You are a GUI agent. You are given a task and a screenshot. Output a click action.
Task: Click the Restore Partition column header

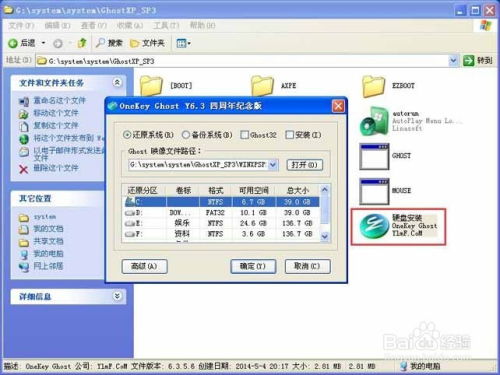click(x=144, y=191)
